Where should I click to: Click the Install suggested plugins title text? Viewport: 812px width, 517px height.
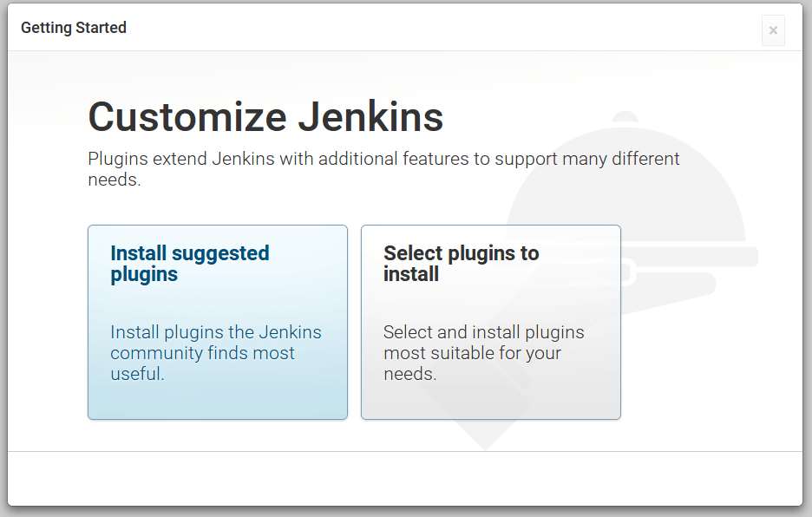click(x=189, y=265)
